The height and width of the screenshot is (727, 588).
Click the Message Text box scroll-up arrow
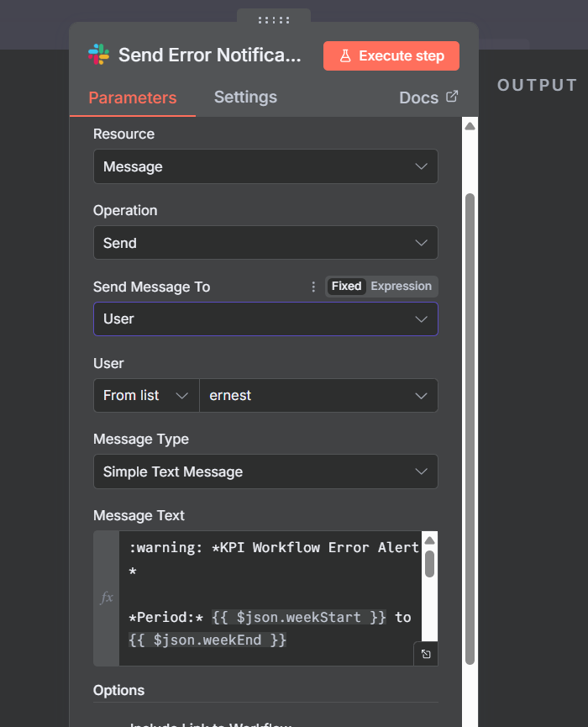[429, 541]
